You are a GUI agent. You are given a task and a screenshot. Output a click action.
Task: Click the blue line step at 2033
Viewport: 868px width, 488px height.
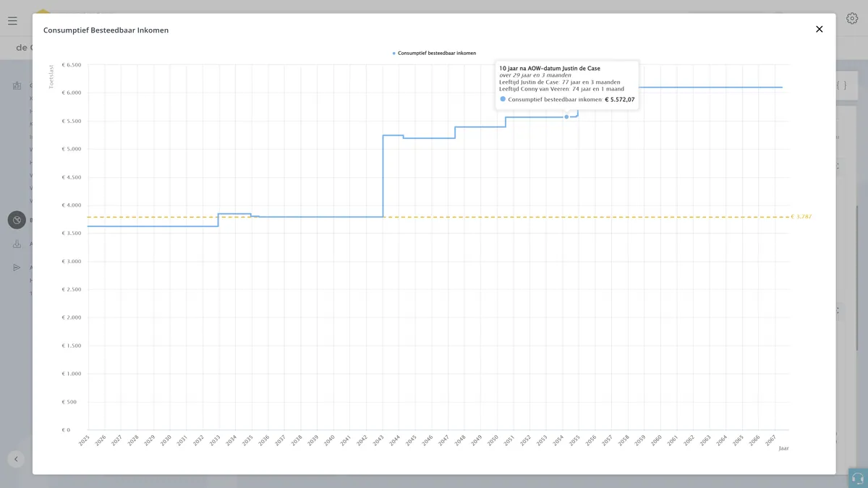[218, 220]
